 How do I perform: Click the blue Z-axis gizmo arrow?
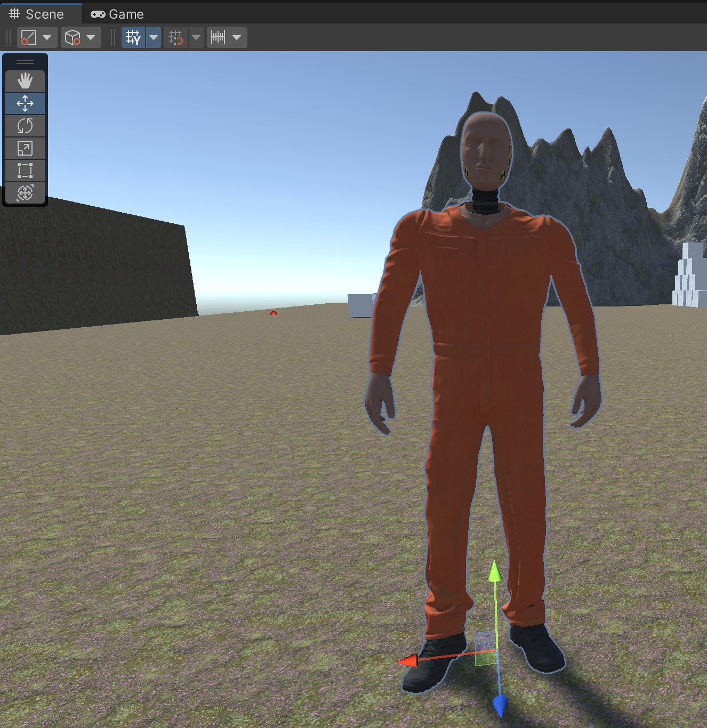[500, 706]
